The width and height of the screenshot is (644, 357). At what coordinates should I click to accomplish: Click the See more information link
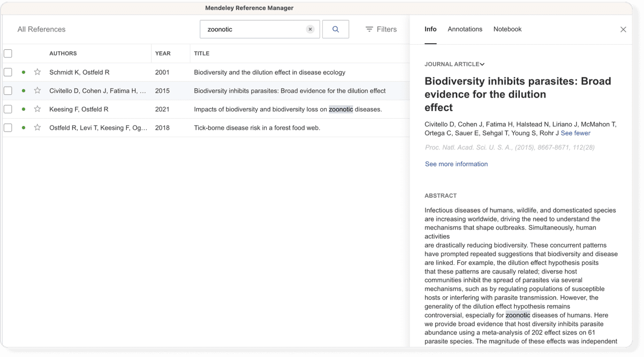[456, 164]
